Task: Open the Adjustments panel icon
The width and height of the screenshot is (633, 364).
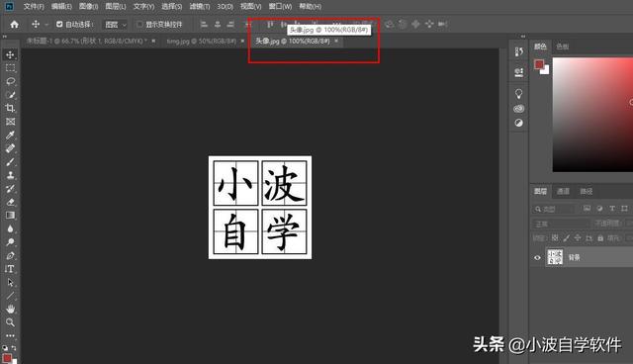Action: pos(518,123)
